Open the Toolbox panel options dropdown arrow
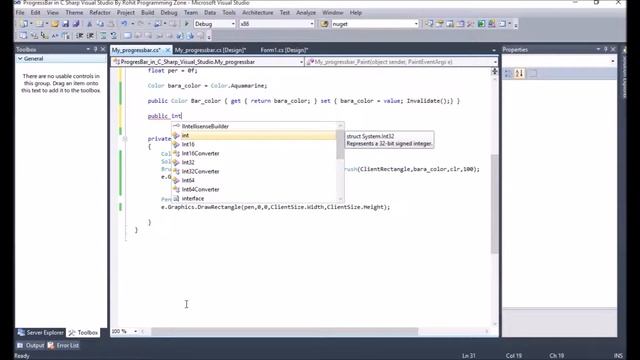The width and height of the screenshot is (640, 360). tap(88, 49)
